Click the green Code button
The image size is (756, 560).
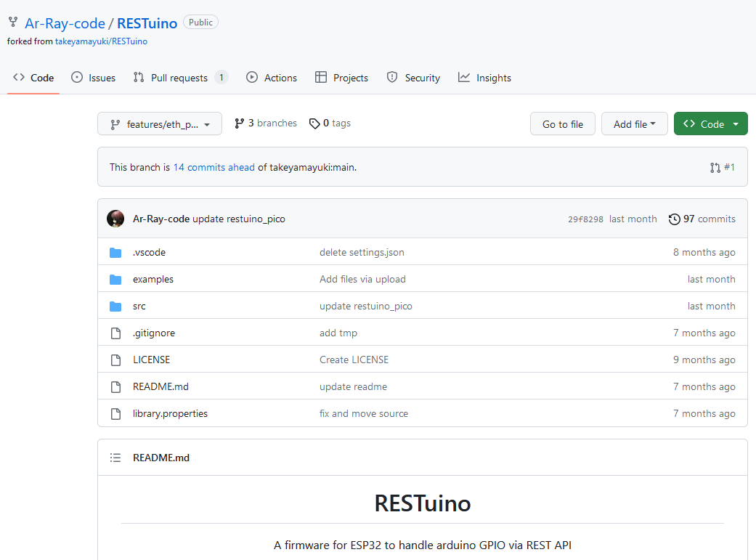pos(711,124)
